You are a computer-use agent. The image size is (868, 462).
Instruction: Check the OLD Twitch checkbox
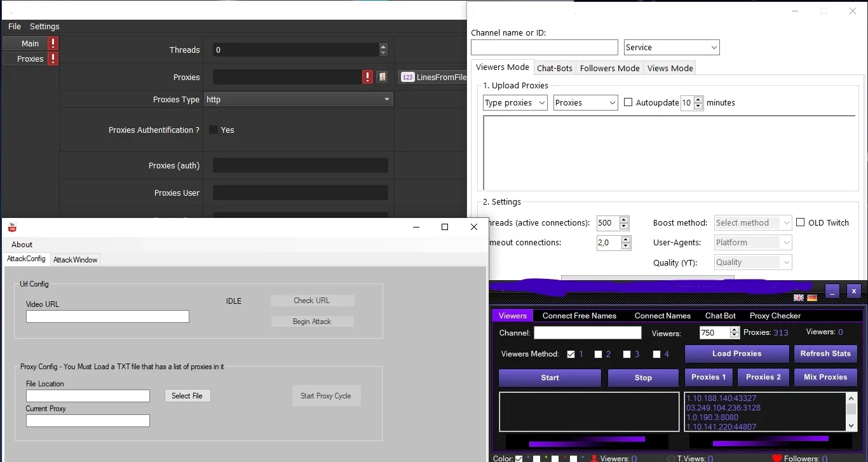click(801, 222)
